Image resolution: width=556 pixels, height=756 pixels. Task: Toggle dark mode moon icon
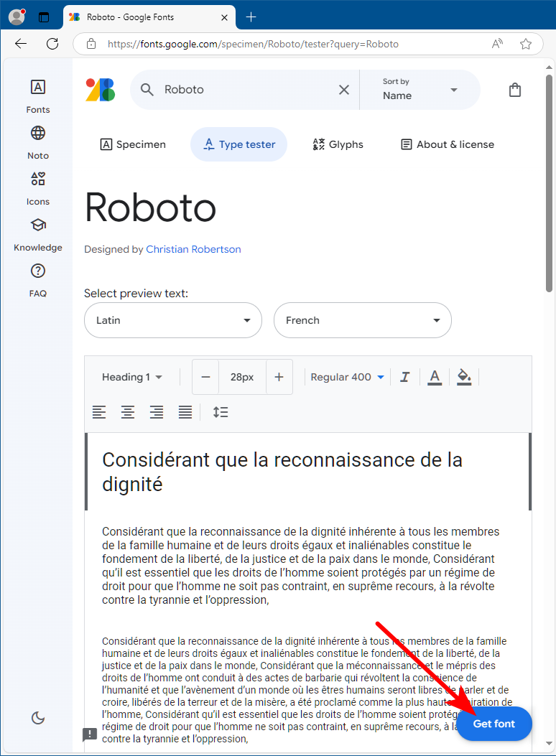tap(39, 717)
